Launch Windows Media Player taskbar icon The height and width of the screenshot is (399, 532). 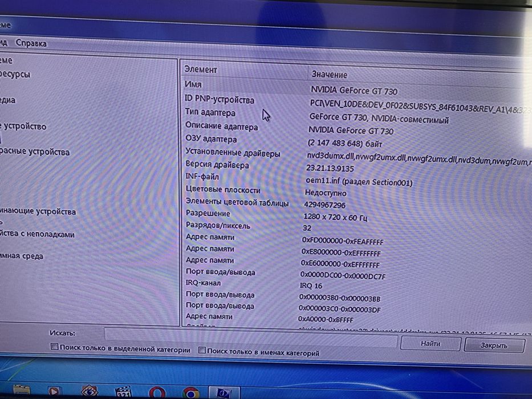point(54,392)
